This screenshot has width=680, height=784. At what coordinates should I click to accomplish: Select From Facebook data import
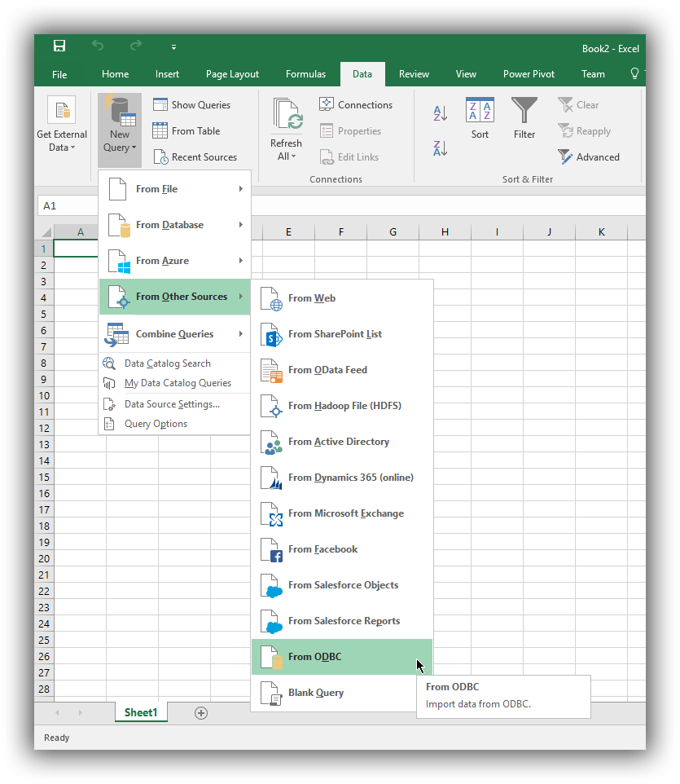322,549
